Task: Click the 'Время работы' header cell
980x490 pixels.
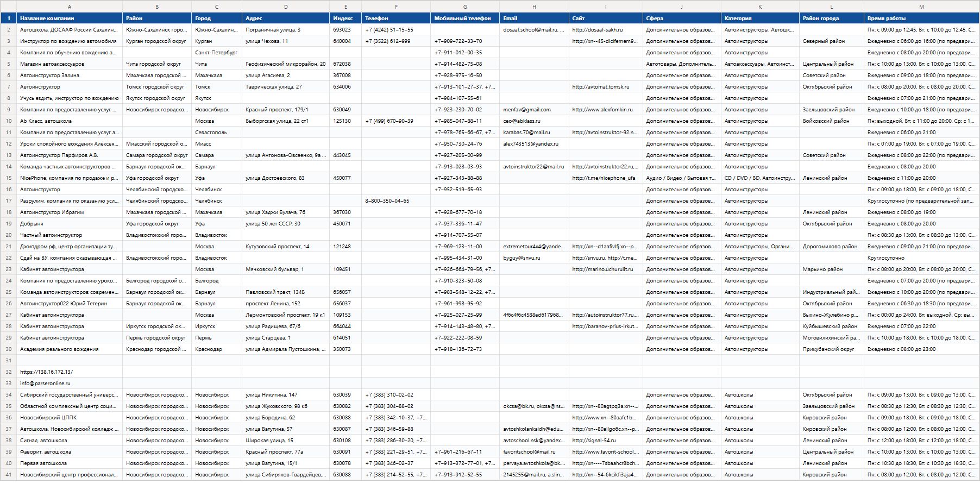Action: (921, 18)
